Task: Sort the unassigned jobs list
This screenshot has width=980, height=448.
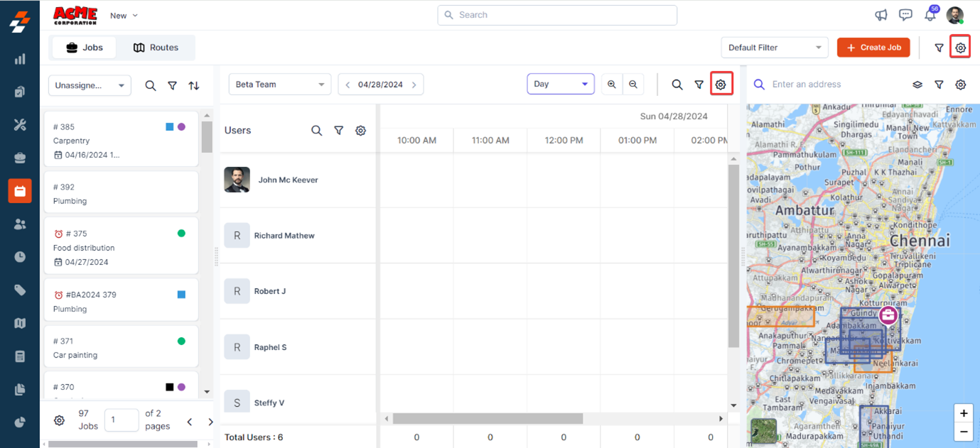Action: pos(194,85)
